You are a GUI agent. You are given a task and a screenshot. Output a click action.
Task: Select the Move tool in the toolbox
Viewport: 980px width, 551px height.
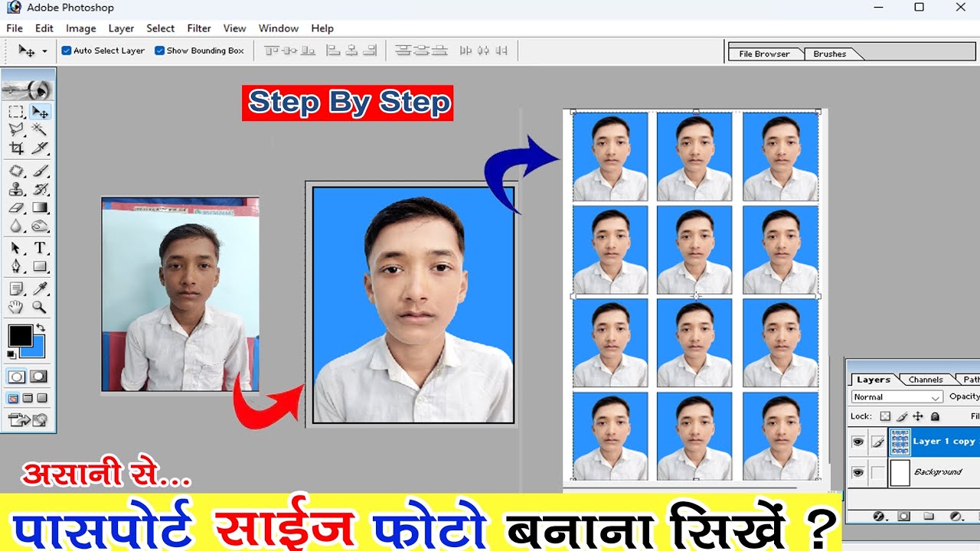click(40, 112)
